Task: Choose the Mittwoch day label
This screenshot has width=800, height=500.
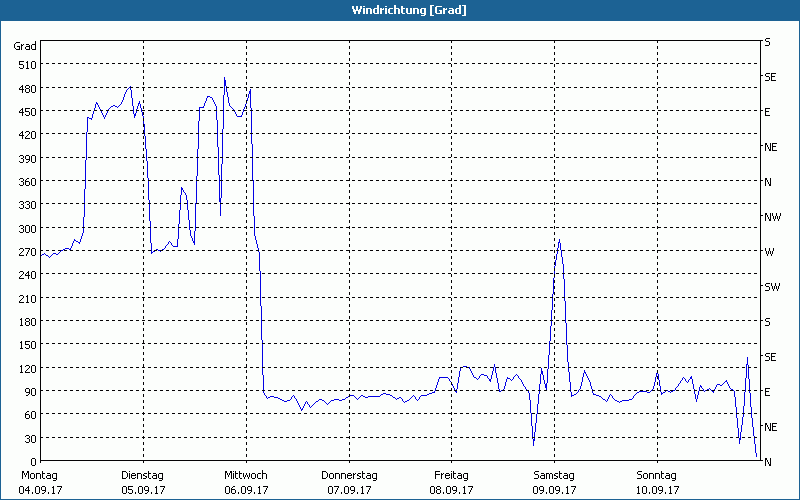Action: tap(246, 475)
